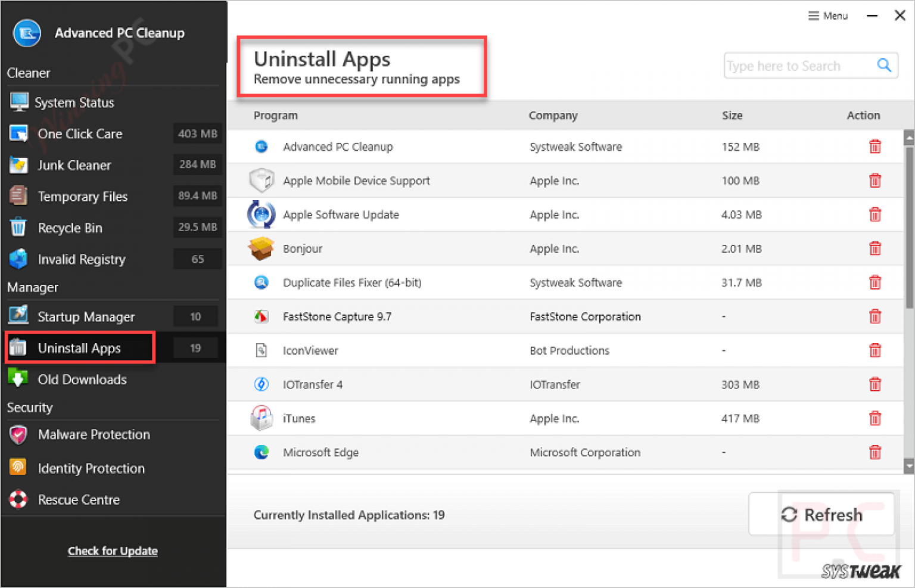This screenshot has height=588, width=915.
Task: Click the trash icon for Microsoft Edge
Action: coord(874,452)
